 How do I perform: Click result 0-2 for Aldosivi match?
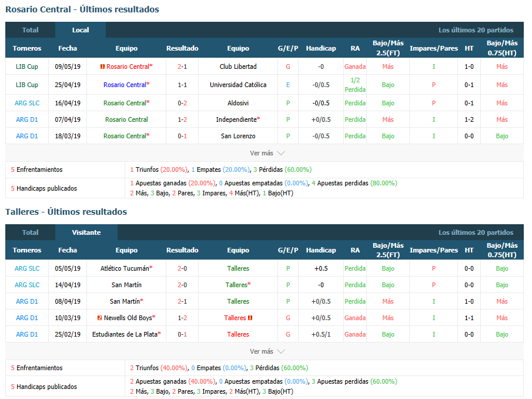(182, 103)
